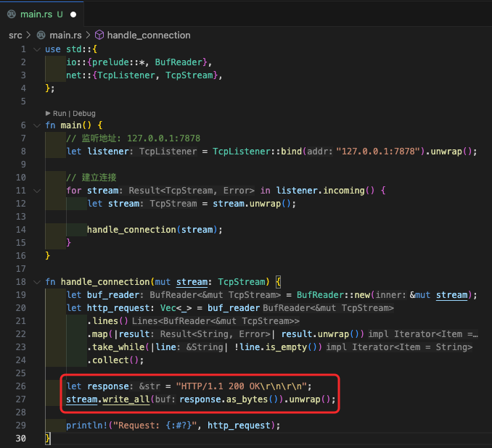Image resolution: width=492 pixels, height=448 pixels.
Task: Click the "127.0.0.1:7878" string literal
Action: coord(378,152)
